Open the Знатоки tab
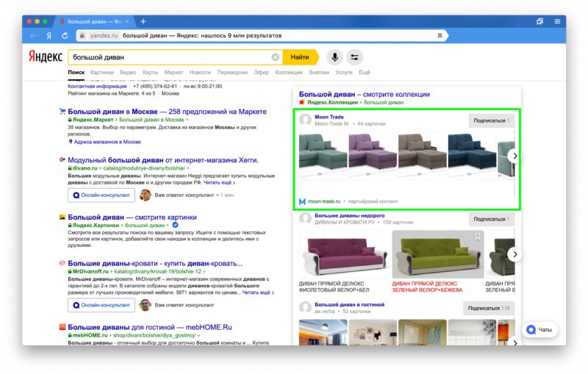 coord(319,72)
